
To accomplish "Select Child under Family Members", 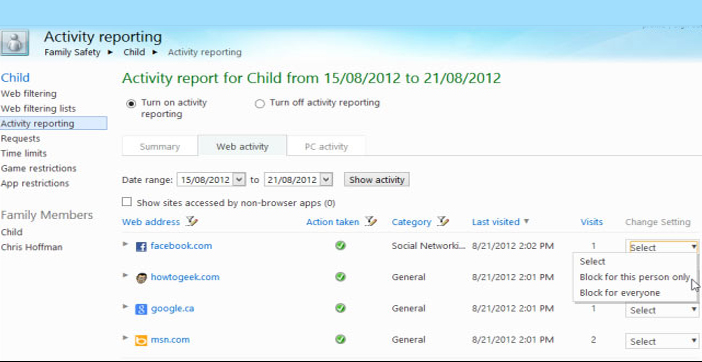I will click(x=12, y=232).
